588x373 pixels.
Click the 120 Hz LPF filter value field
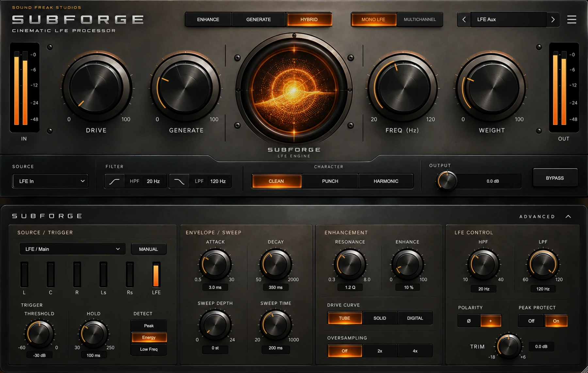pos(218,181)
